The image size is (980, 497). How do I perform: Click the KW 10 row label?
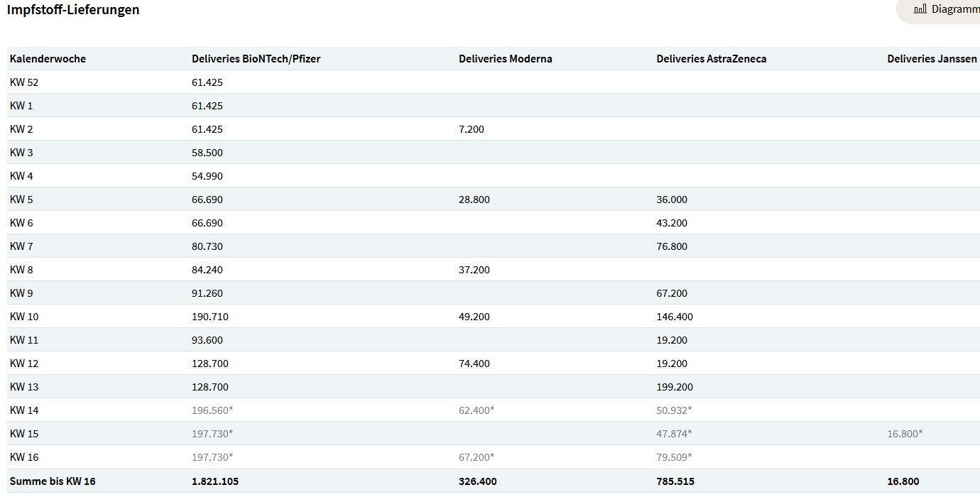[24, 317]
